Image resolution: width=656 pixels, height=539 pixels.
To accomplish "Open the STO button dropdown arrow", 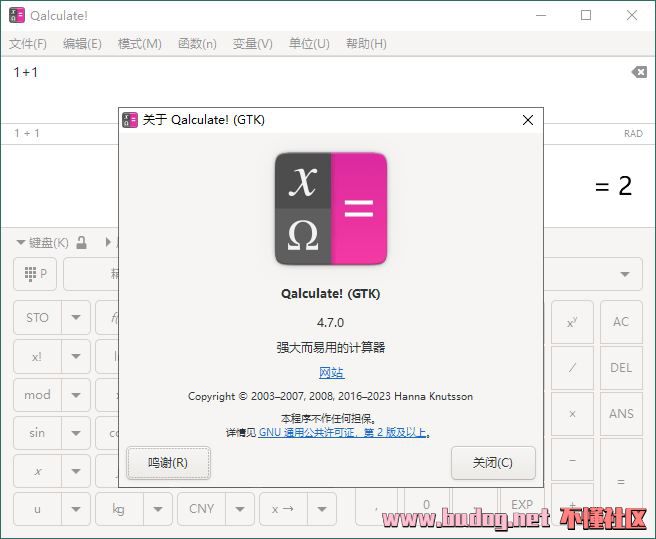I will click(x=76, y=318).
